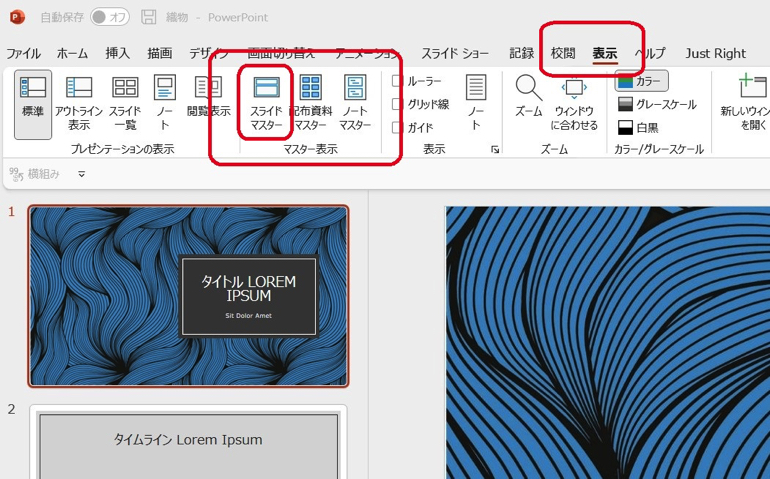Expand quick access toolbar customize dropdown
The height and width of the screenshot is (479, 770).
(x=82, y=174)
